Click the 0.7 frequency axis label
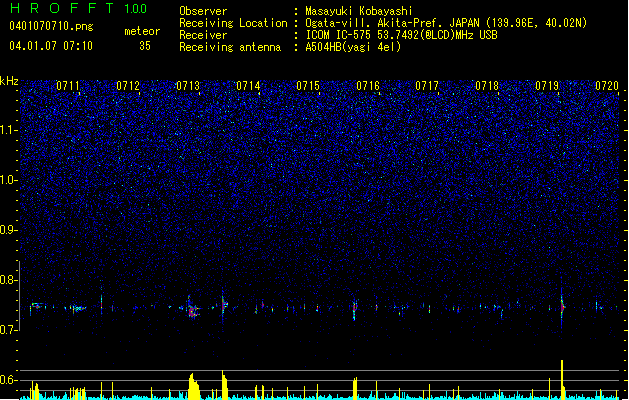 8,330
